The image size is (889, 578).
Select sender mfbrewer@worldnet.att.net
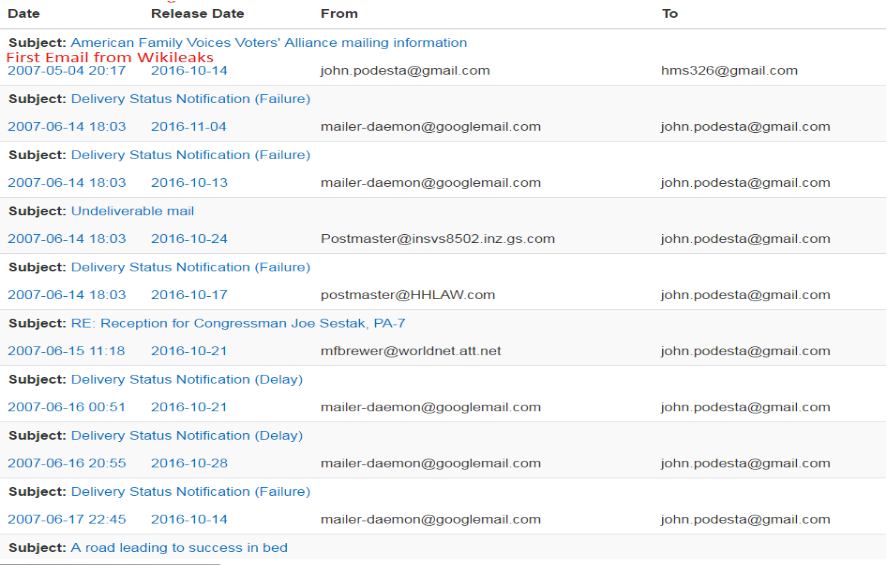click(x=410, y=351)
